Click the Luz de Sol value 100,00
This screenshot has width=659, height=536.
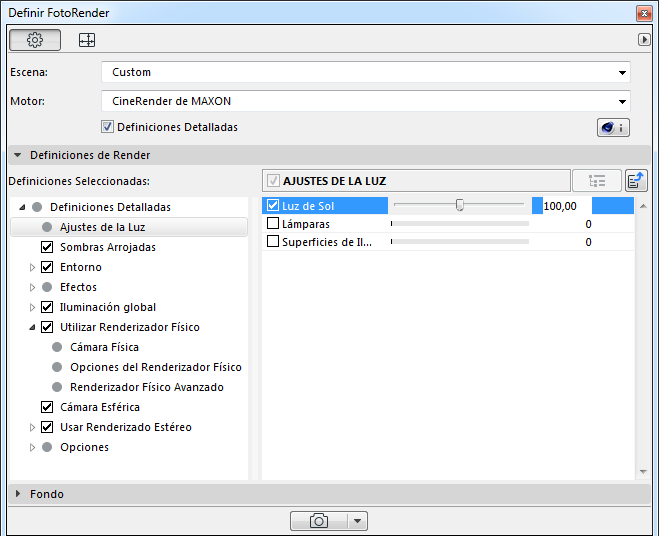point(562,206)
